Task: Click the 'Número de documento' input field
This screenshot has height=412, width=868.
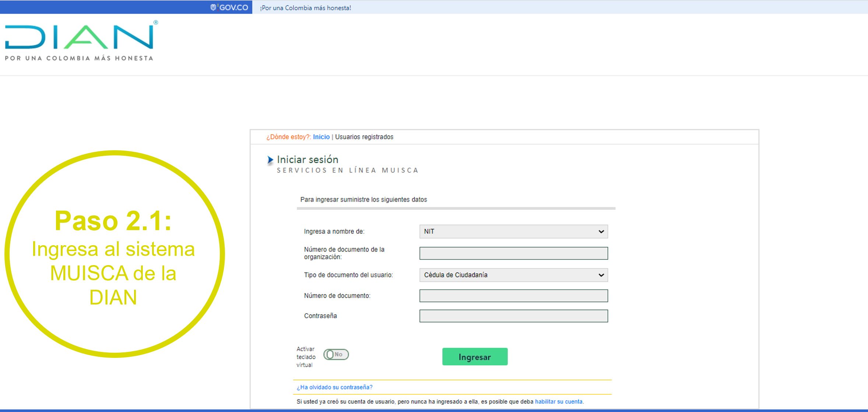Action: (x=513, y=296)
